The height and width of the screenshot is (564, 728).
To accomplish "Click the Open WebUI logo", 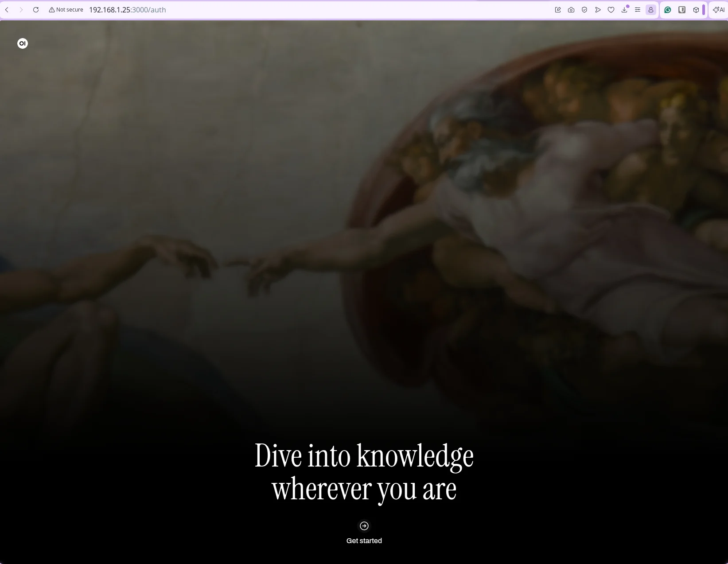I will click(x=23, y=43).
